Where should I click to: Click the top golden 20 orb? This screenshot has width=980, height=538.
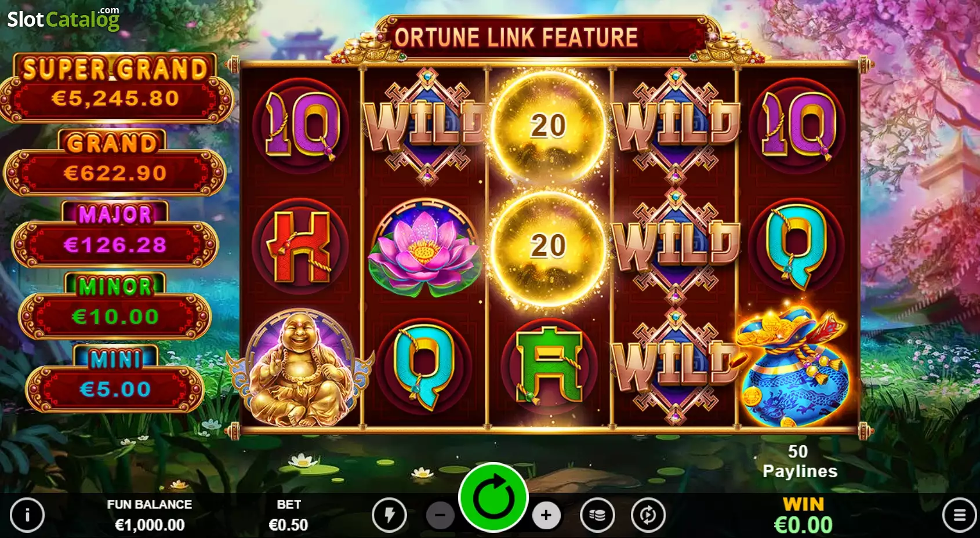point(548,126)
